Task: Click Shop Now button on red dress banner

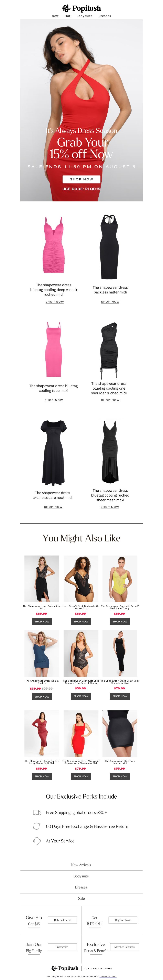Action: [81, 179]
